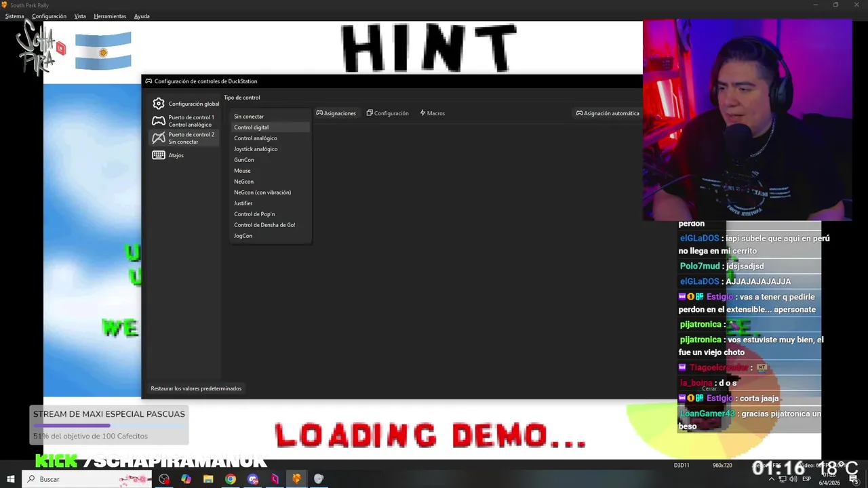Click the D3D11 renderer status text
The height and width of the screenshot is (488, 868).
[682, 466]
